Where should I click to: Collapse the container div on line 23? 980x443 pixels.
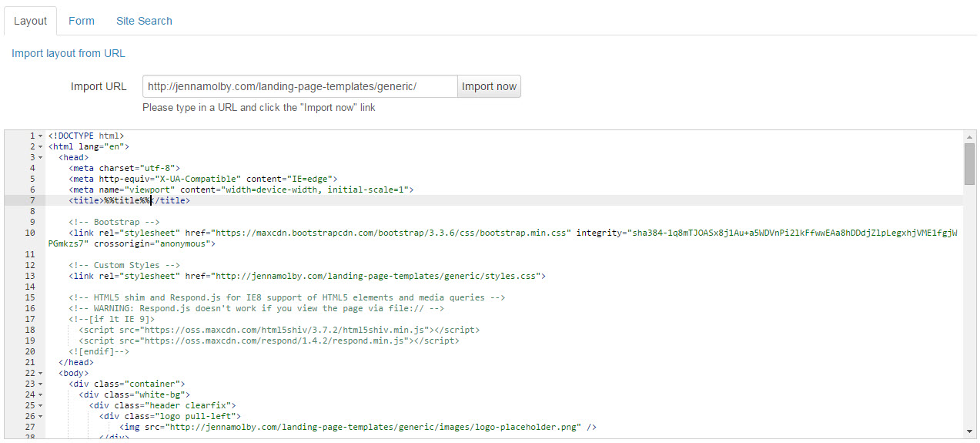(40, 384)
